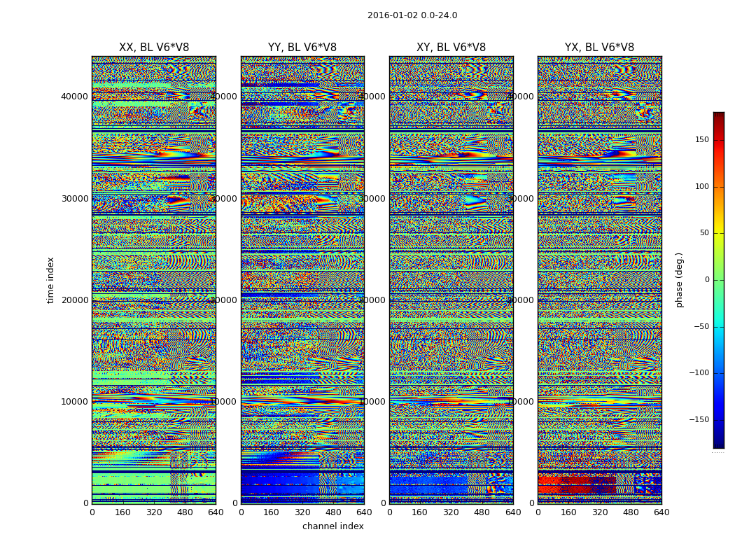Click the 20000 tick label left of XX plot
Screen dimensions: 735x560
click(76, 300)
